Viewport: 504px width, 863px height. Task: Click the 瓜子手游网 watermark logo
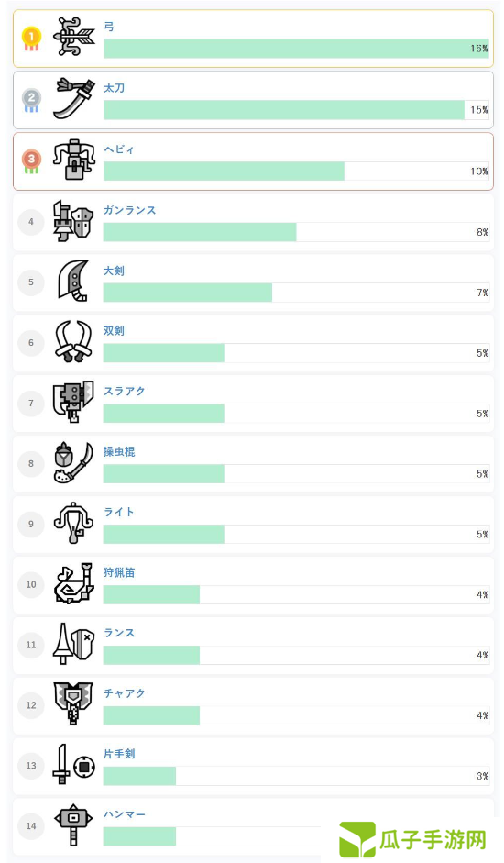click(x=412, y=839)
